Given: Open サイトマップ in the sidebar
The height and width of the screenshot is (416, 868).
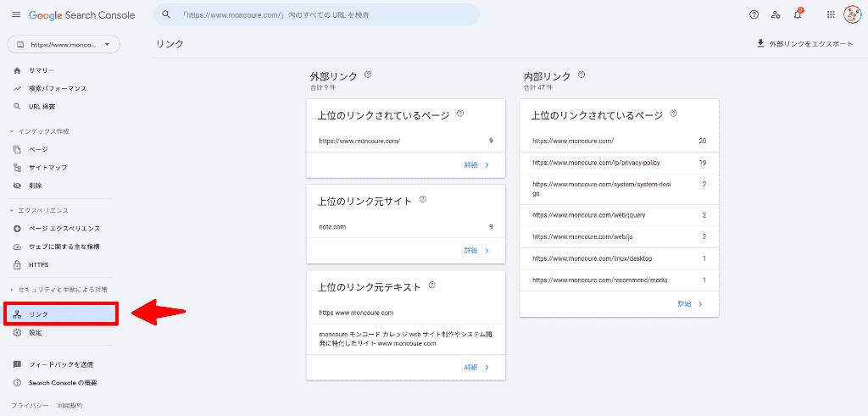Looking at the screenshot, I should point(48,168).
